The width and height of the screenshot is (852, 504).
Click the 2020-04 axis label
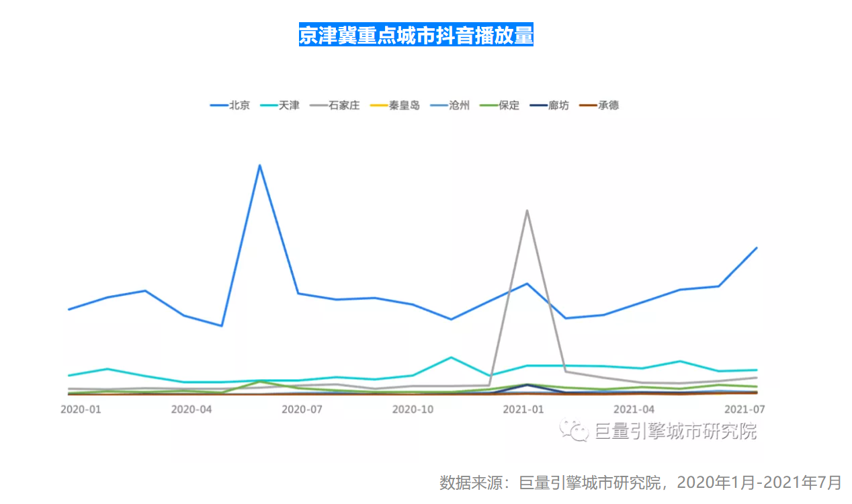(x=192, y=409)
